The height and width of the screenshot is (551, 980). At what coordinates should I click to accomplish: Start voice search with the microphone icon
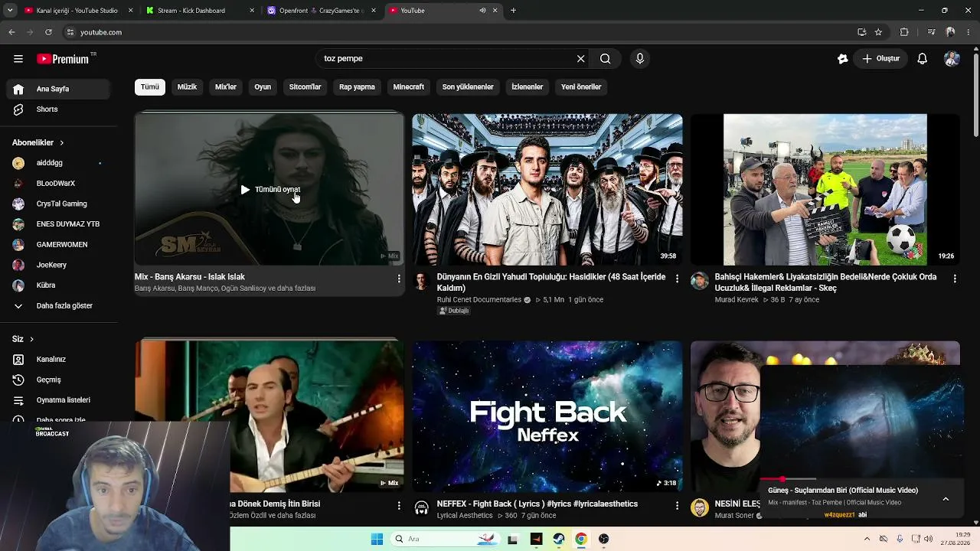(x=640, y=59)
